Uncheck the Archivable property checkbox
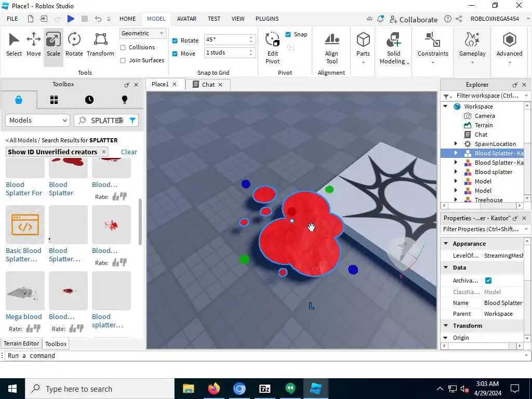Viewport: 532px width, 399px height. [488, 280]
